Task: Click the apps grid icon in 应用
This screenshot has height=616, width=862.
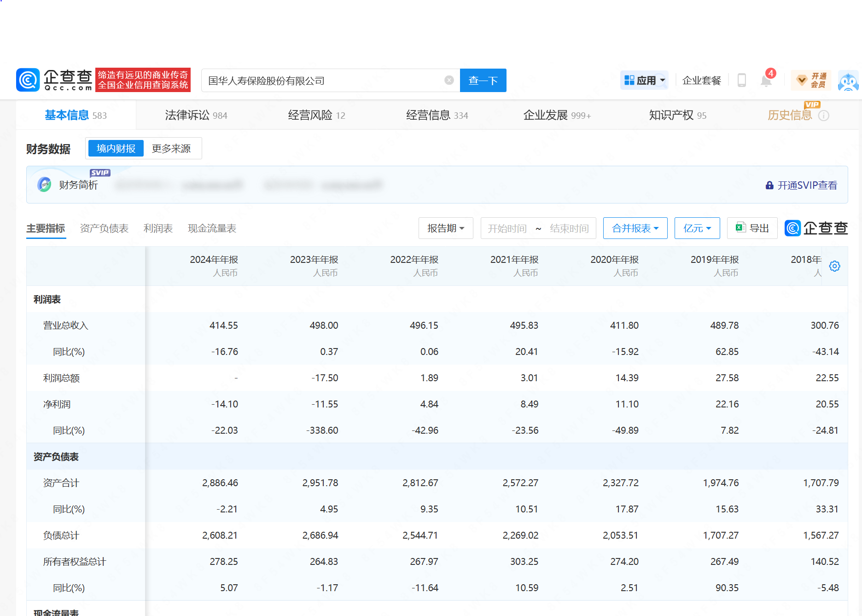Action: point(629,80)
